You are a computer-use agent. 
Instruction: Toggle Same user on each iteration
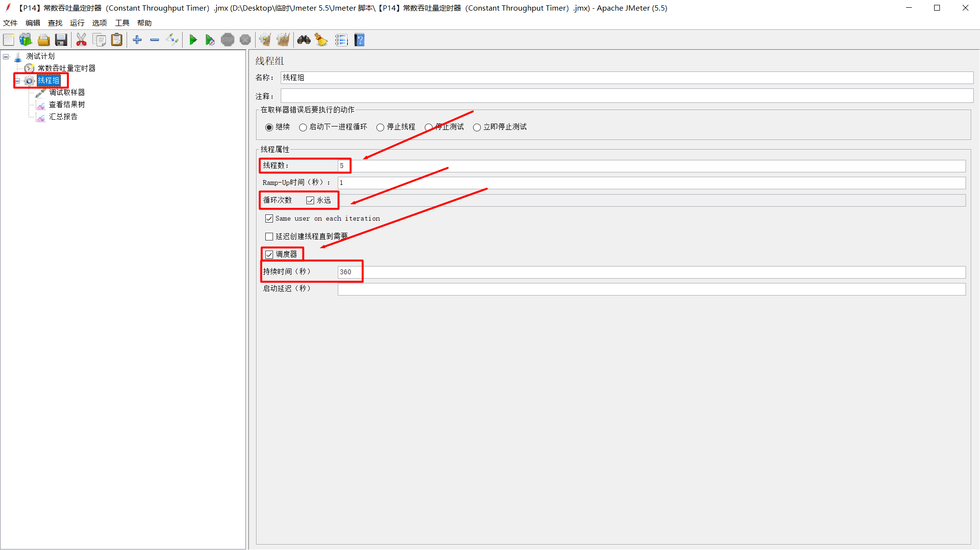269,219
